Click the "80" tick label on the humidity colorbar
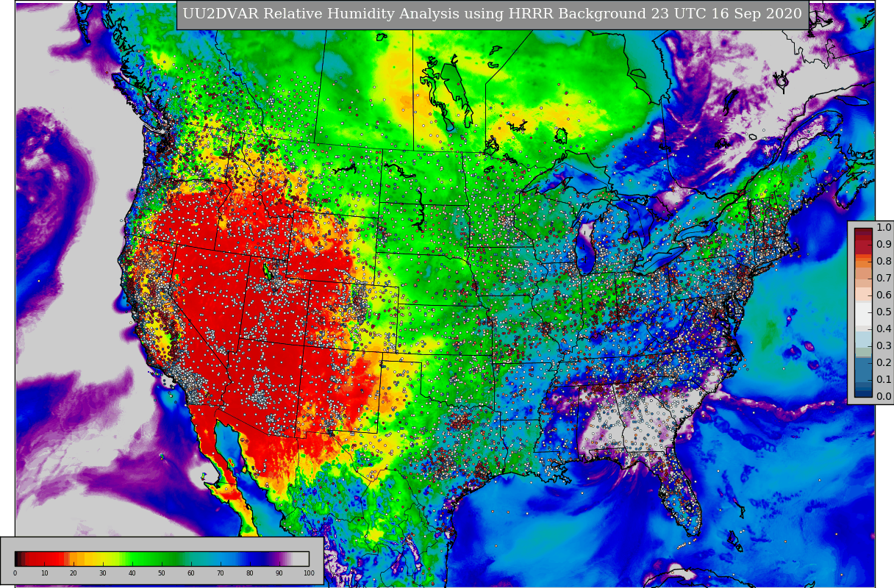The width and height of the screenshot is (894, 588). pos(250,573)
